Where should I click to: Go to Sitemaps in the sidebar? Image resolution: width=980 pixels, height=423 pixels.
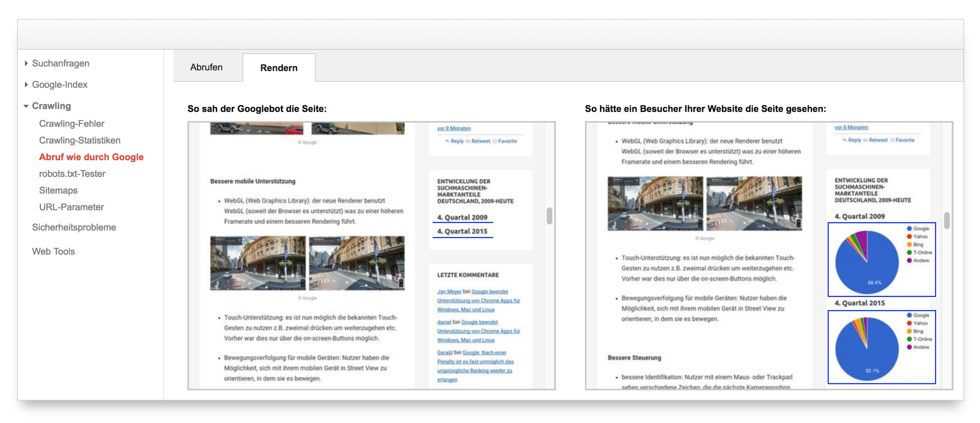point(58,191)
